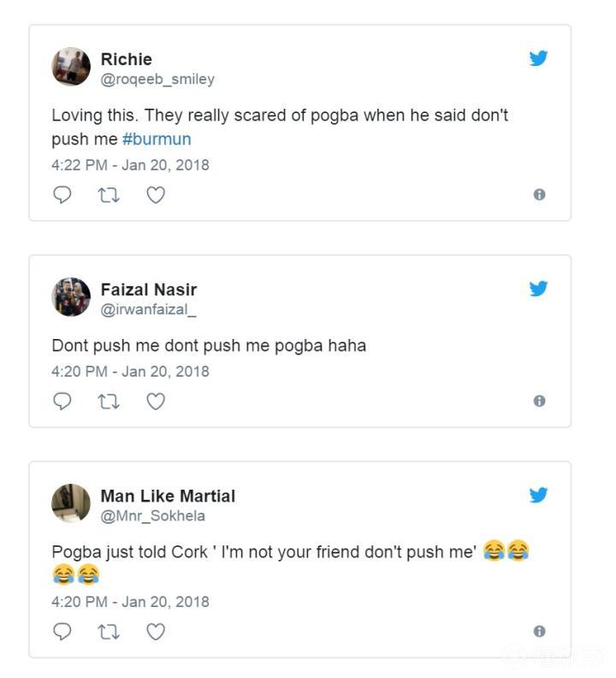Retweet Man Like Martial's tweet

pos(109,632)
